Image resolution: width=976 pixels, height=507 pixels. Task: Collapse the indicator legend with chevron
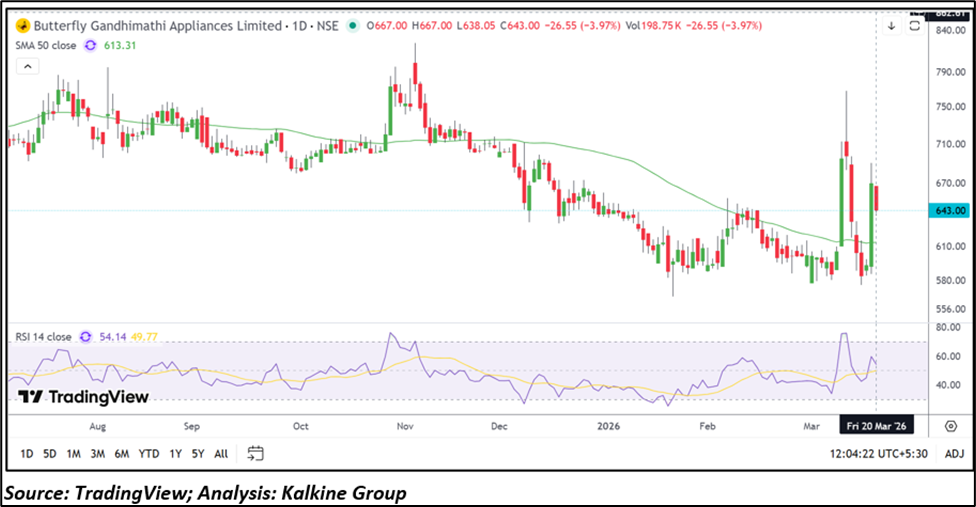tap(28, 66)
